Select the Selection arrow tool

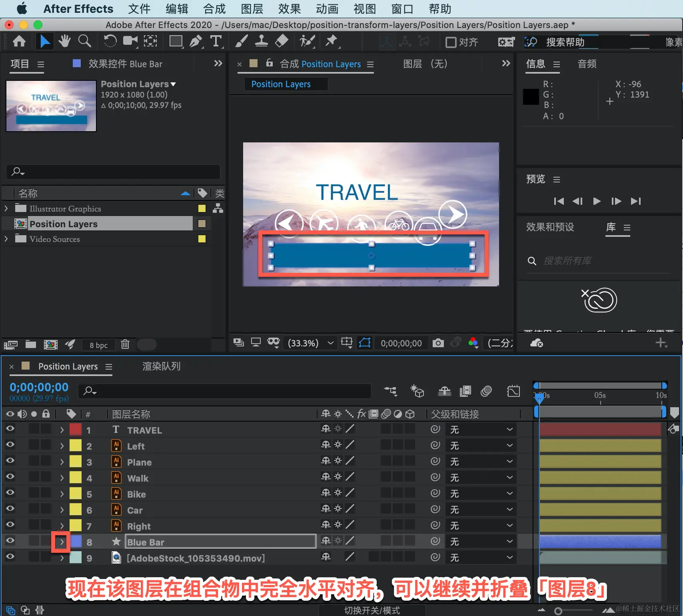pos(44,41)
